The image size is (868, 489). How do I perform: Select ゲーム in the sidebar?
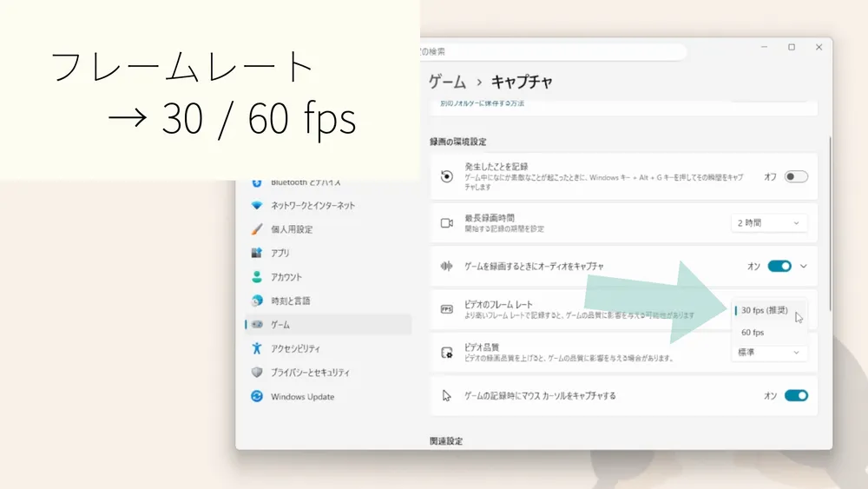pos(328,325)
